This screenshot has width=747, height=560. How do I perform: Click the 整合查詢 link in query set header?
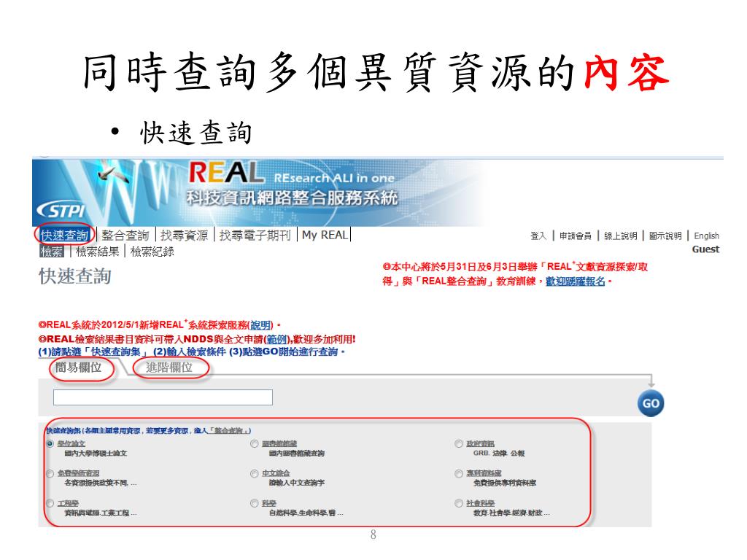228,430
